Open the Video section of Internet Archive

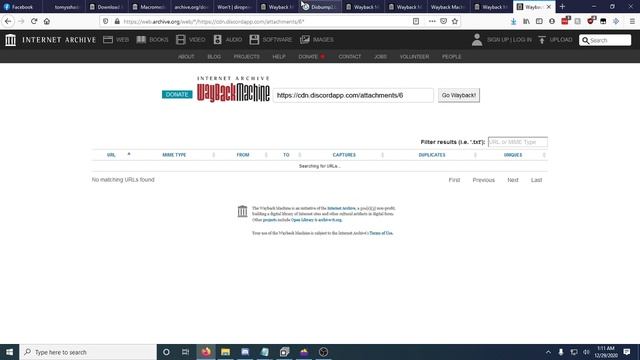click(x=191, y=40)
